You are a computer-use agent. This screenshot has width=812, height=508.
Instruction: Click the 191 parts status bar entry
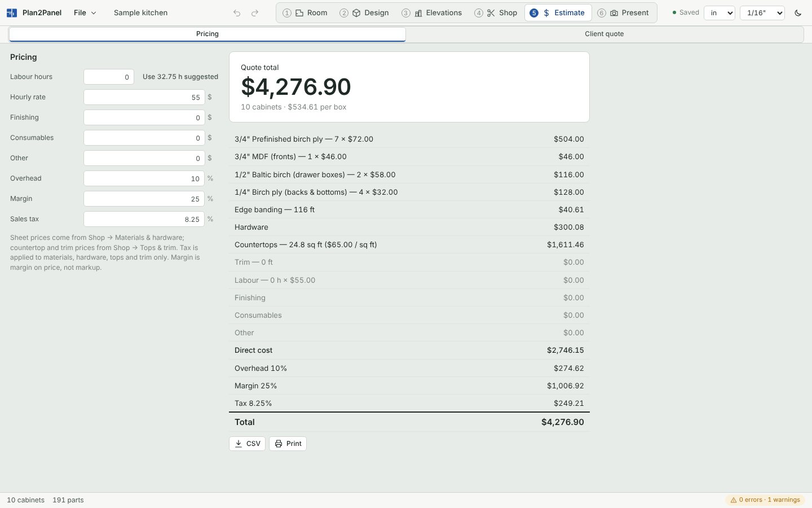(x=68, y=500)
